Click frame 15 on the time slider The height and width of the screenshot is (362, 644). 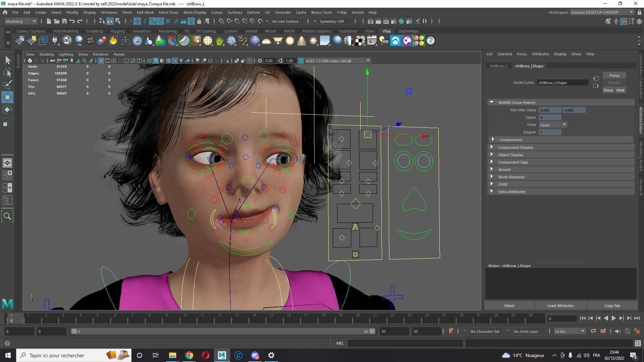[271, 317]
